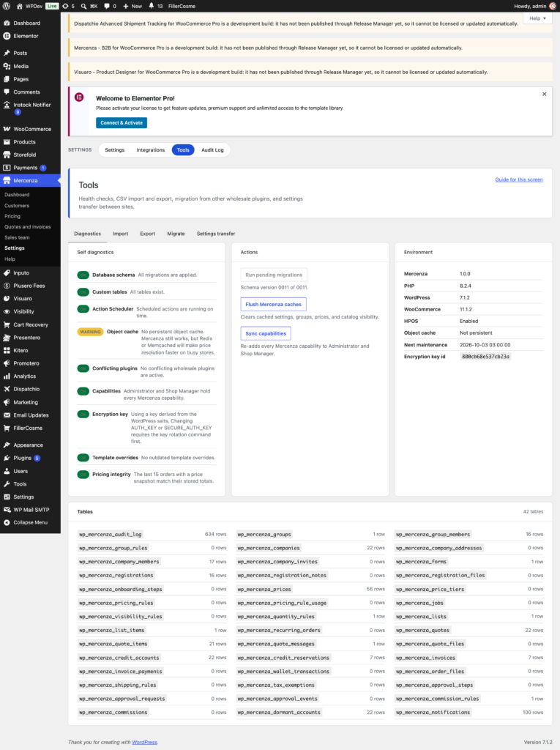Viewport: 560px width, 750px height.
Task: Open Payments in the sidebar
Action: [30, 168]
